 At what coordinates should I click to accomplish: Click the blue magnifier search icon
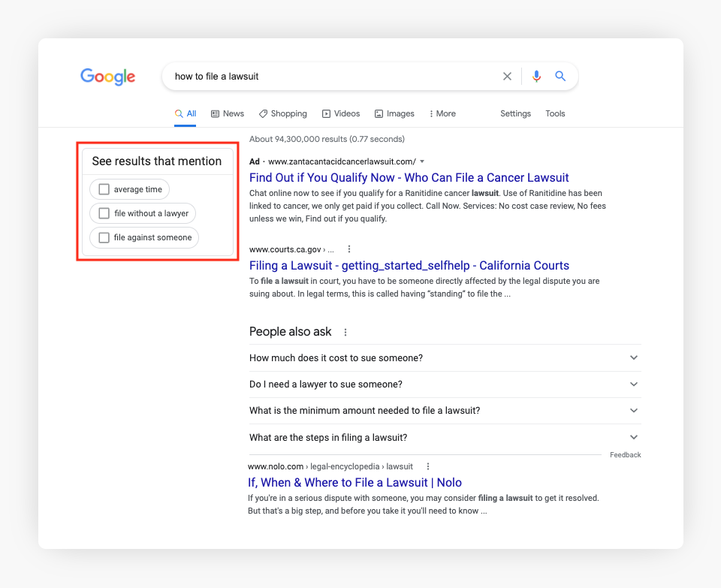560,77
